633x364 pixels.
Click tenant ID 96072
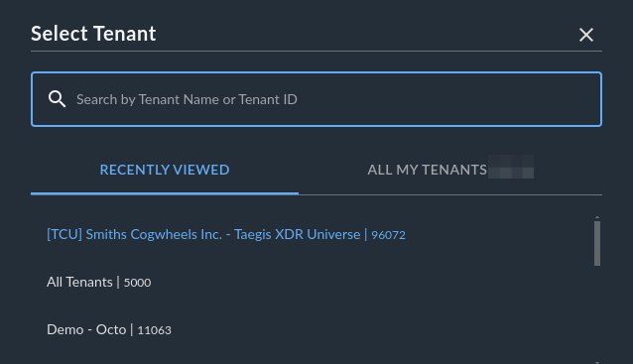click(x=388, y=235)
